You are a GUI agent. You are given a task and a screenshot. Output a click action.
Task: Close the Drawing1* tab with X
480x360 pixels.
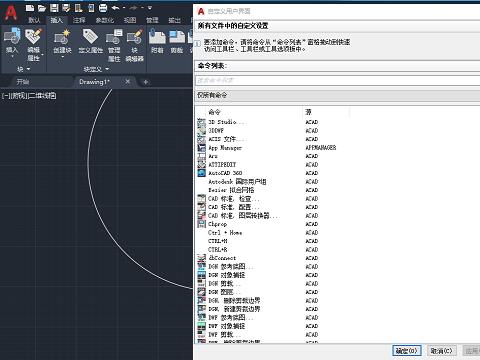click(x=128, y=81)
